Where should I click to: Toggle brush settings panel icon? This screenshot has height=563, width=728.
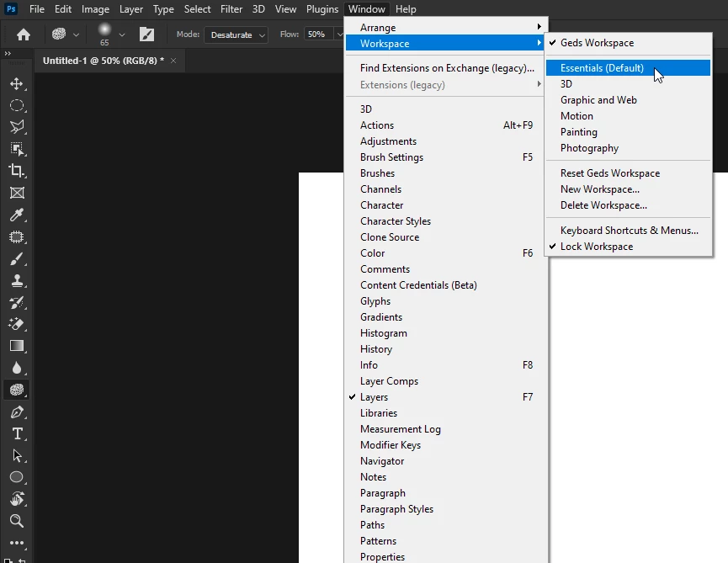coord(146,35)
